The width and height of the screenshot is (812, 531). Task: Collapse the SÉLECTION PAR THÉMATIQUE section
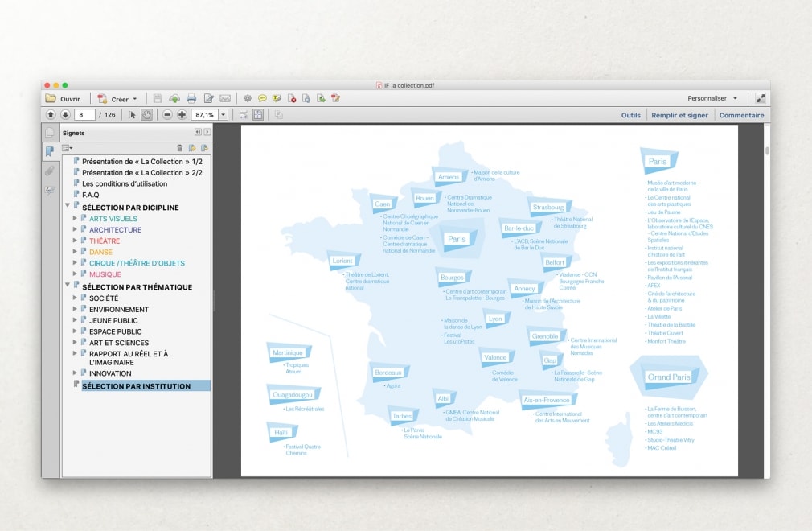[67, 286]
